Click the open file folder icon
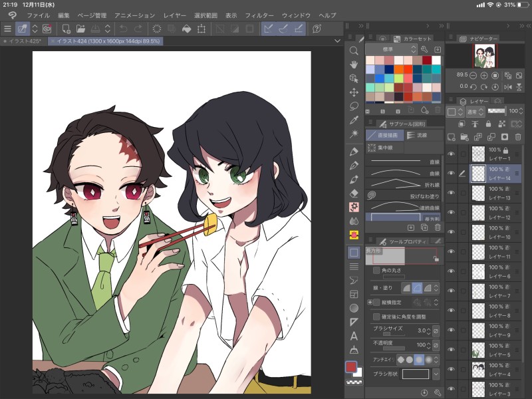 (x=80, y=29)
